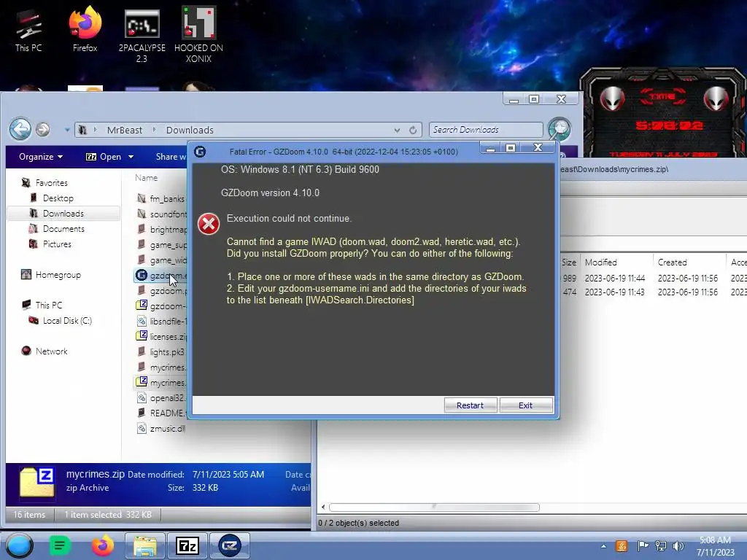This screenshot has width=747, height=560.
Task: Open Local Disk (C:) in navigation pane
Action: point(67,321)
